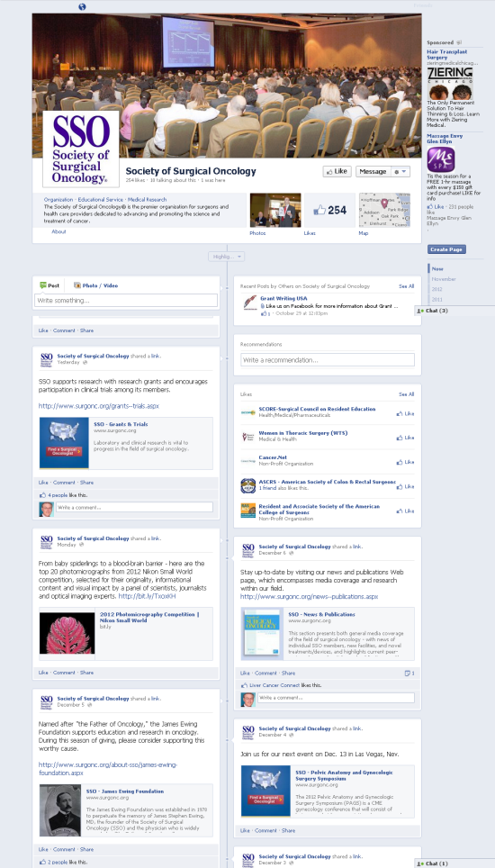This screenshot has width=495, height=868.
Task: Open Pelvic Anatomy Symposium thumbnail
Action: click(265, 791)
